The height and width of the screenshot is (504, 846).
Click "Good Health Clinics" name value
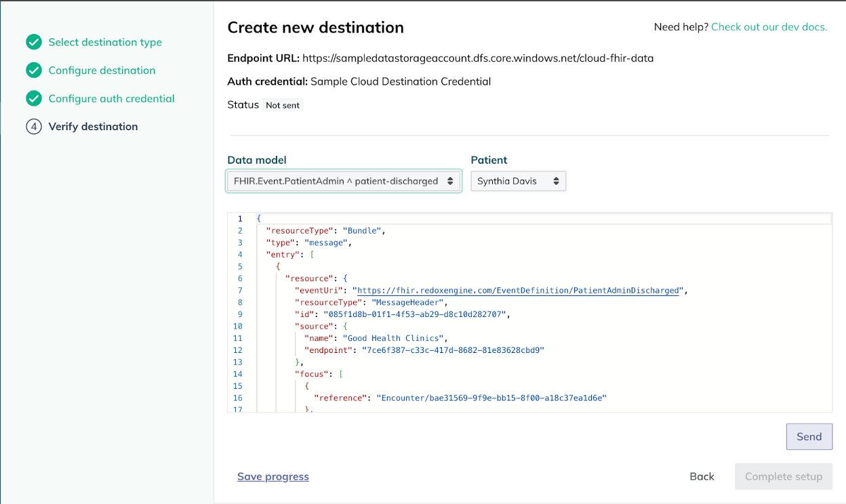(x=395, y=338)
